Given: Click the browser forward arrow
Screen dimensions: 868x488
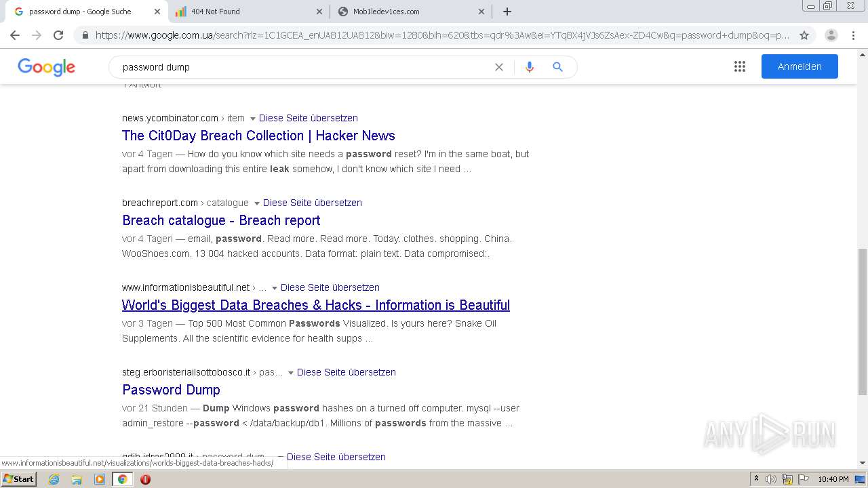Looking at the screenshot, I should point(37,35).
